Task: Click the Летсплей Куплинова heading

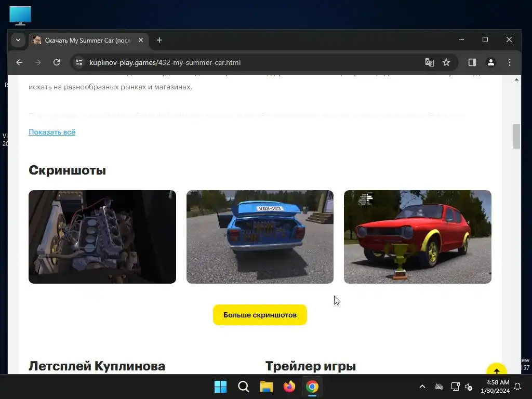Action: tap(97, 366)
